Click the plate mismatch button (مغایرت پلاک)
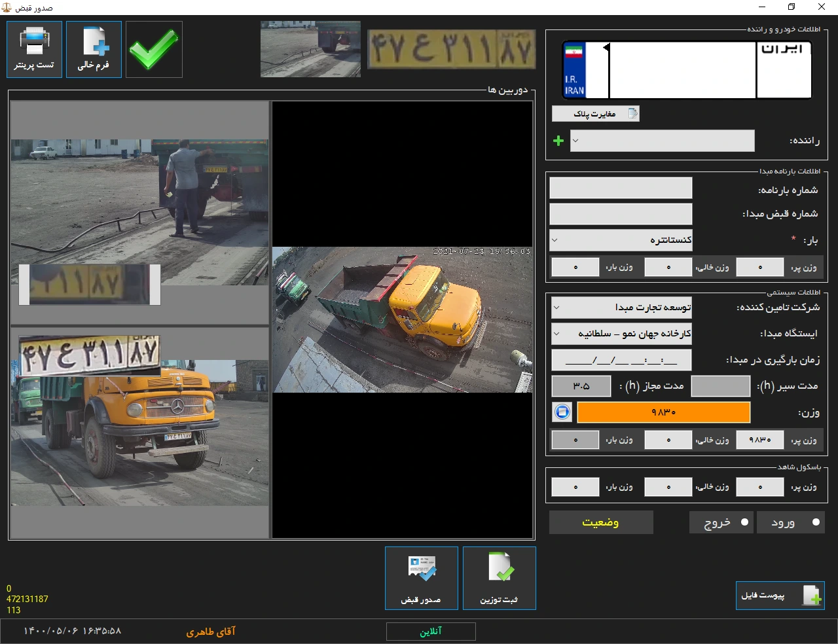This screenshot has width=838, height=644. pos(596,114)
